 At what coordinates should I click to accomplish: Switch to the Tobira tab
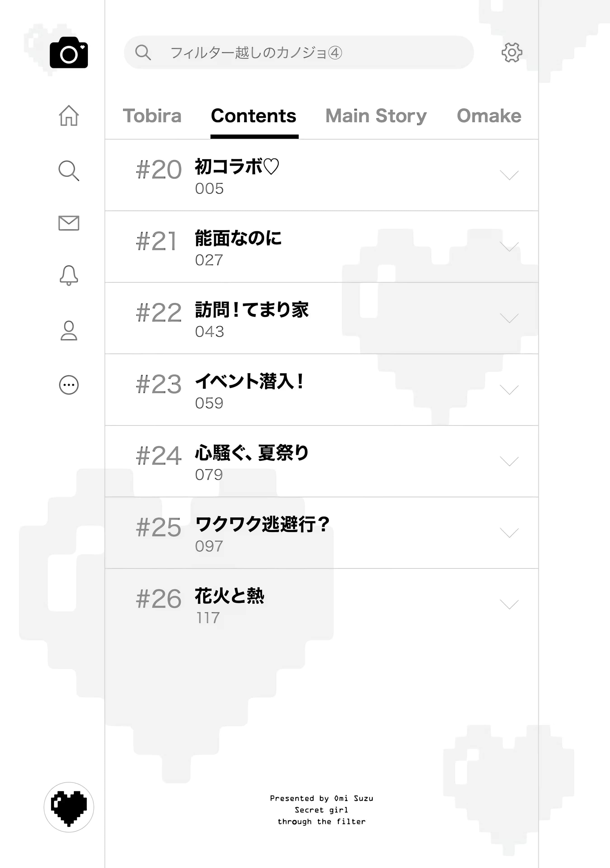152,116
